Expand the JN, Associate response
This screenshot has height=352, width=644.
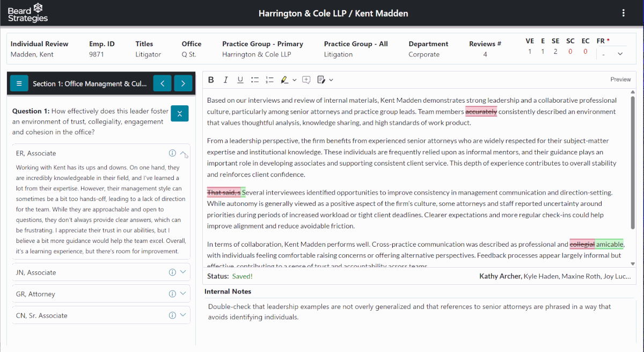point(184,272)
